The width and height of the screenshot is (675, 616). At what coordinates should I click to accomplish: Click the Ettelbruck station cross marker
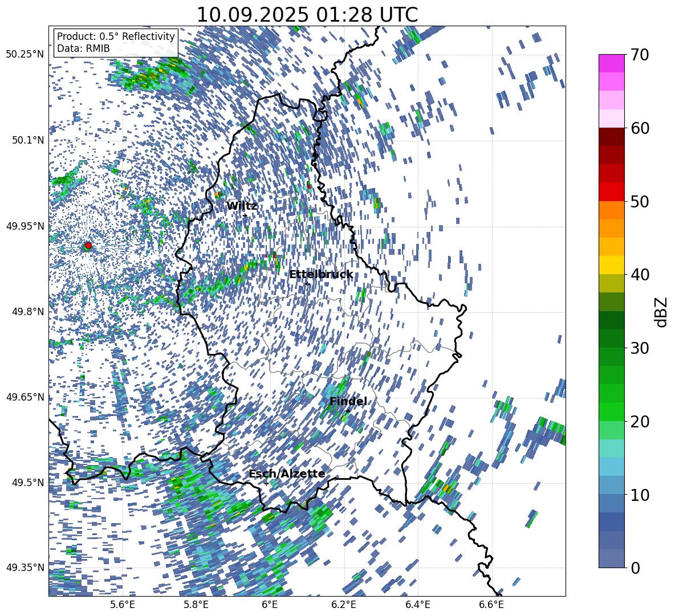(307, 284)
